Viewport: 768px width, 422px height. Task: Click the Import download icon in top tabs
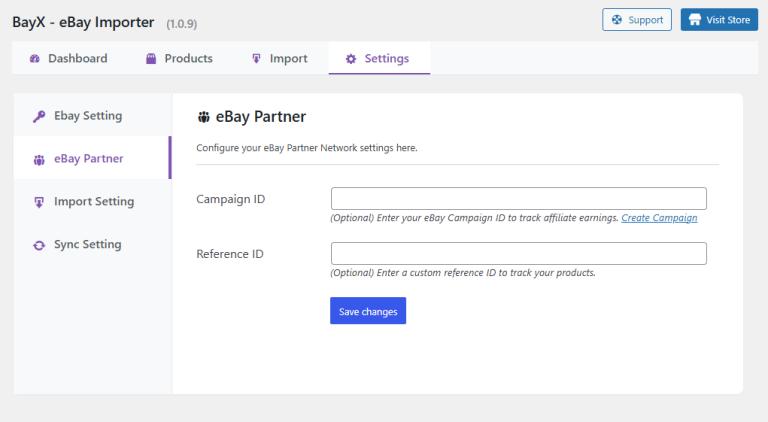coord(256,59)
